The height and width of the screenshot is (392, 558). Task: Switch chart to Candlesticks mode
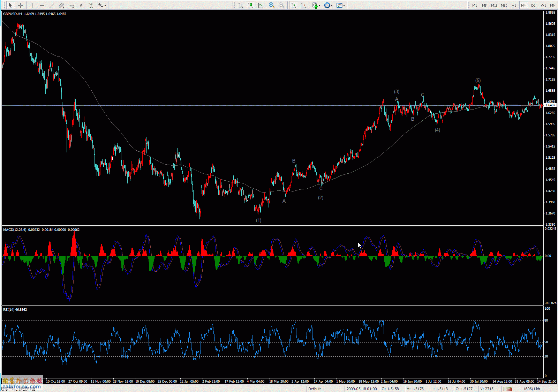tap(250, 5)
